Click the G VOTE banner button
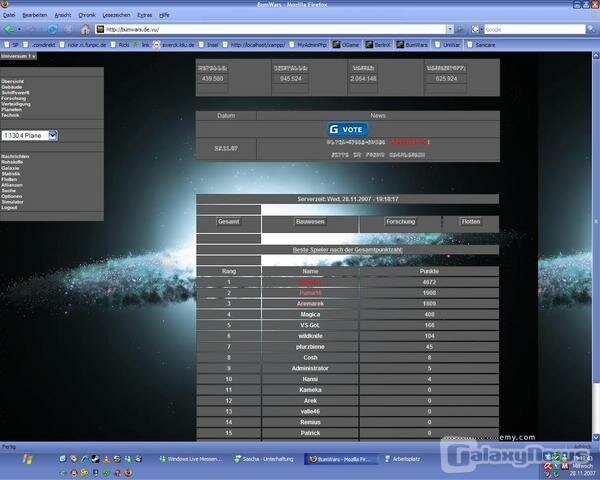 [x=347, y=129]
